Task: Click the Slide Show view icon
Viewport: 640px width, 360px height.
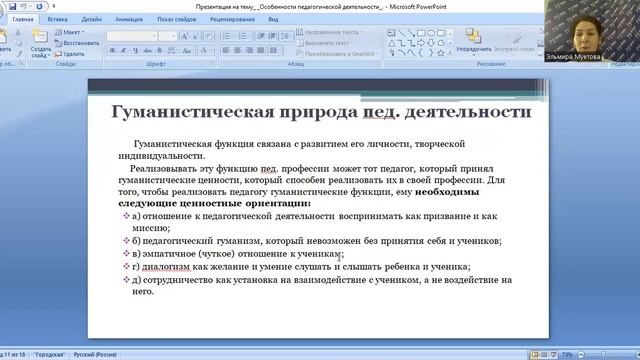Action: point(553,354)
